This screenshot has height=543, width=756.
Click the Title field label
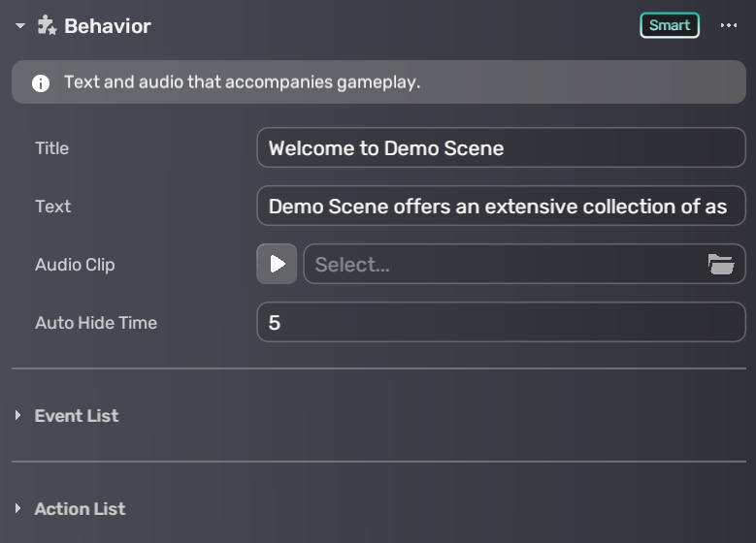pyautogui.click(x=52, y=148)
